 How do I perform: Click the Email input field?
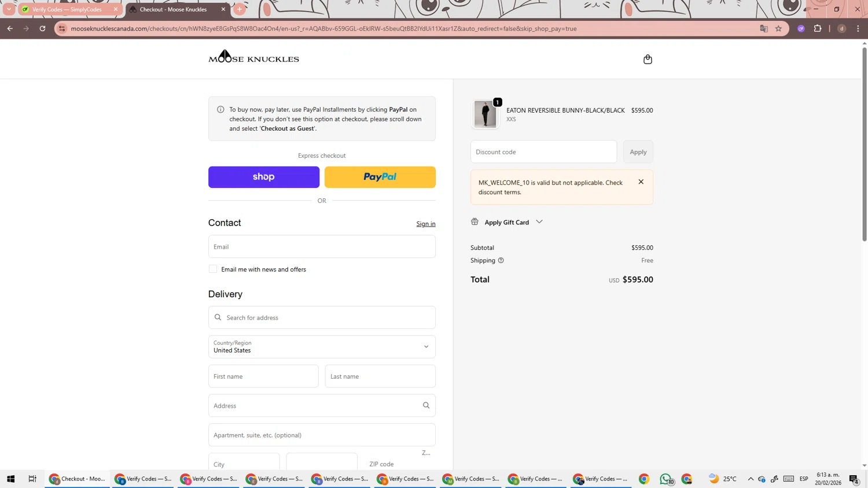click(322, 246)
